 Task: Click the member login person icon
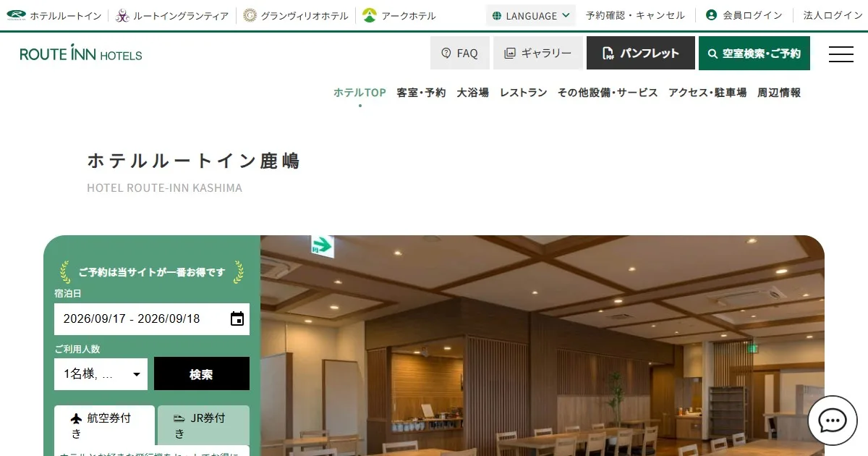pyautogui.click(x=712, y=15)
